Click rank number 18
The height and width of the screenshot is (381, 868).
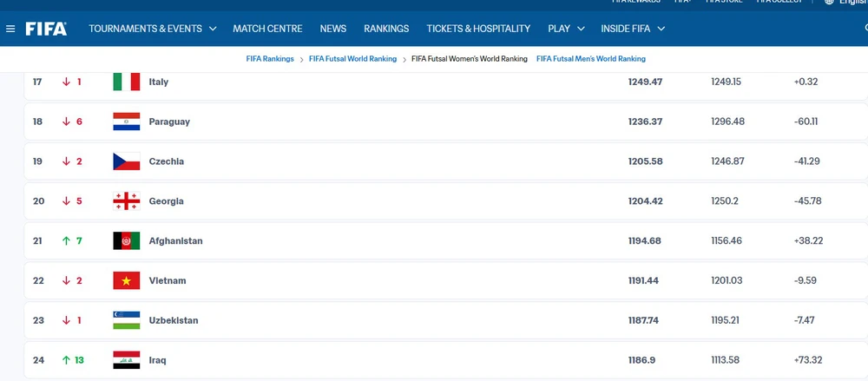(37, 122)
